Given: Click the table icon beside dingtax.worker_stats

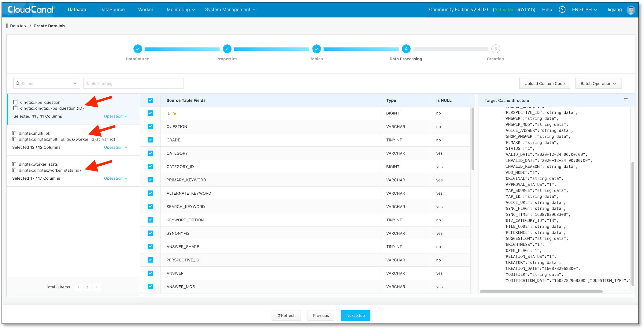Looking at the screenshot, I should click(14, 164).
